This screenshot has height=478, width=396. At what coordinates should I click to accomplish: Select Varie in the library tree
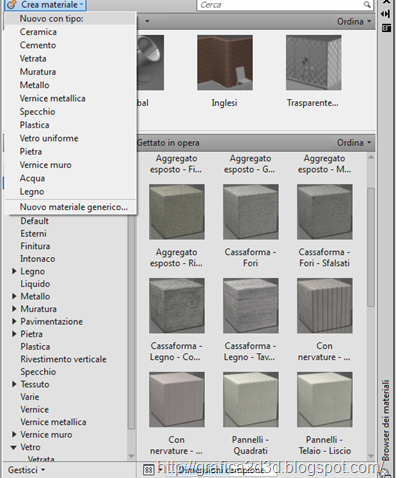coord(30,397)
